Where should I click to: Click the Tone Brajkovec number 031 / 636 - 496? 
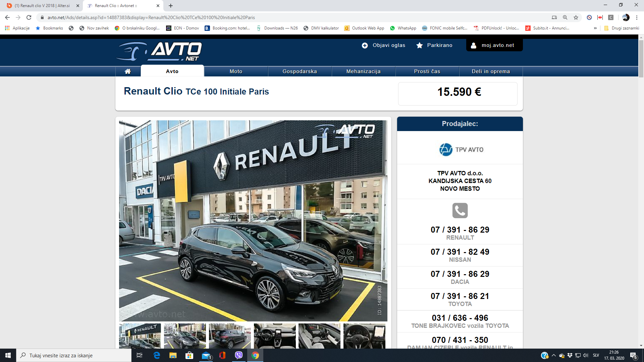(460, 318)
